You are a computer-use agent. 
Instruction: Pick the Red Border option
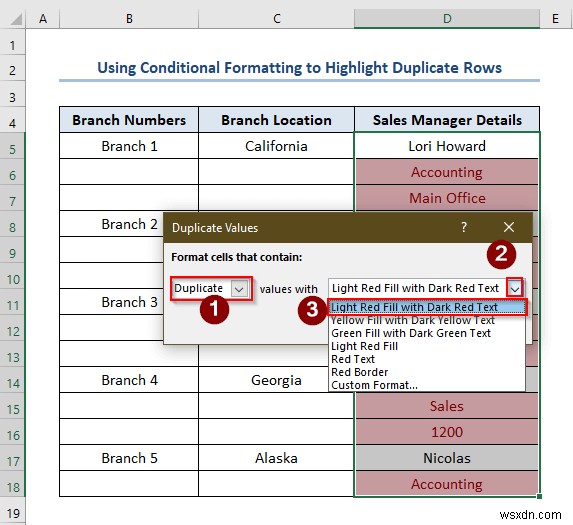pos(426,372)
